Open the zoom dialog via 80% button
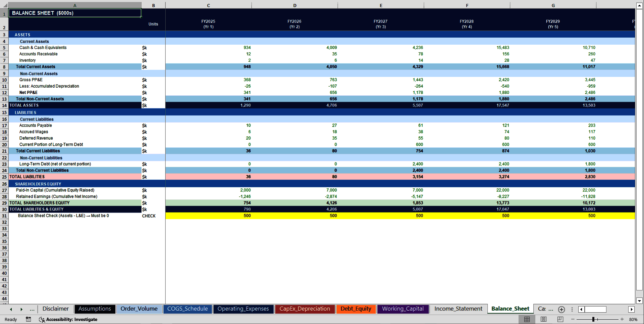Screen dimensions: 644x324 click(x=633, y=319)
